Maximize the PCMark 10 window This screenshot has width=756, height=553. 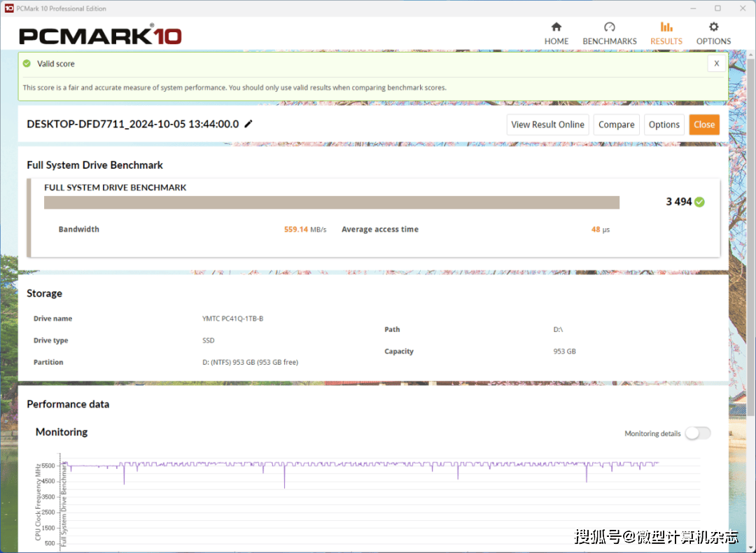click(717, 8)
